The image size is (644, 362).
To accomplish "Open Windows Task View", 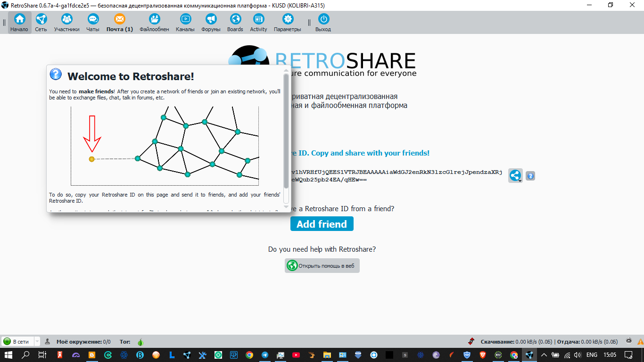I will (x=42, y=354).
